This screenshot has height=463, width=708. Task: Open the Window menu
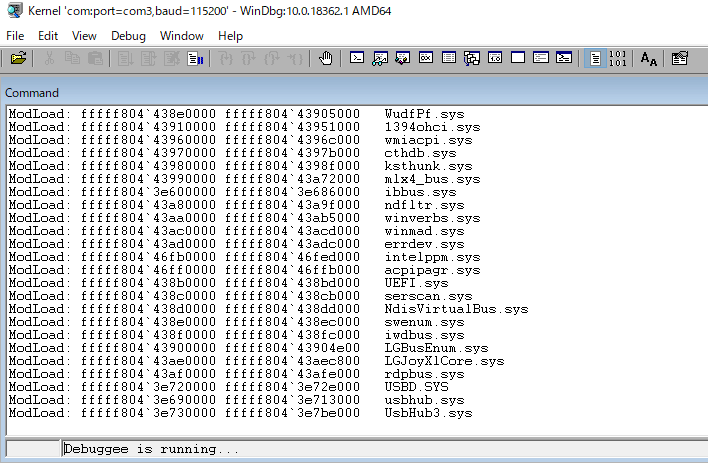(x=182, y=36)
